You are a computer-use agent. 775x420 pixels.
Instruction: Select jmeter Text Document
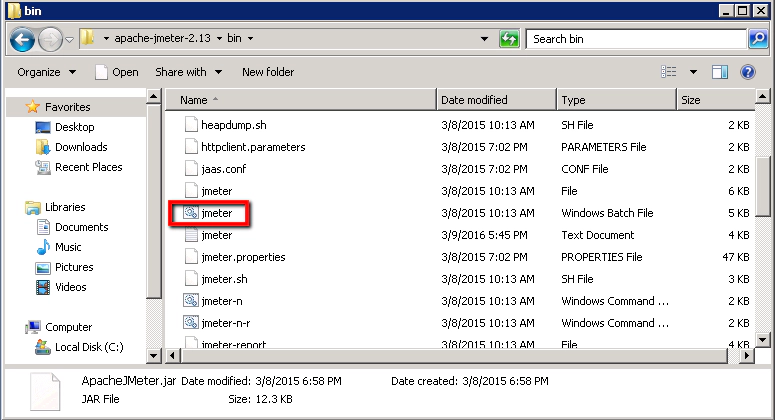click(216, 235)
